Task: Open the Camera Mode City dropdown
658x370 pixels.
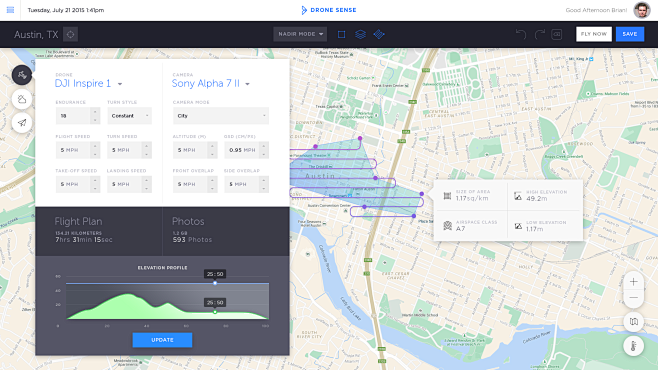Action: (x=221, y=116)
